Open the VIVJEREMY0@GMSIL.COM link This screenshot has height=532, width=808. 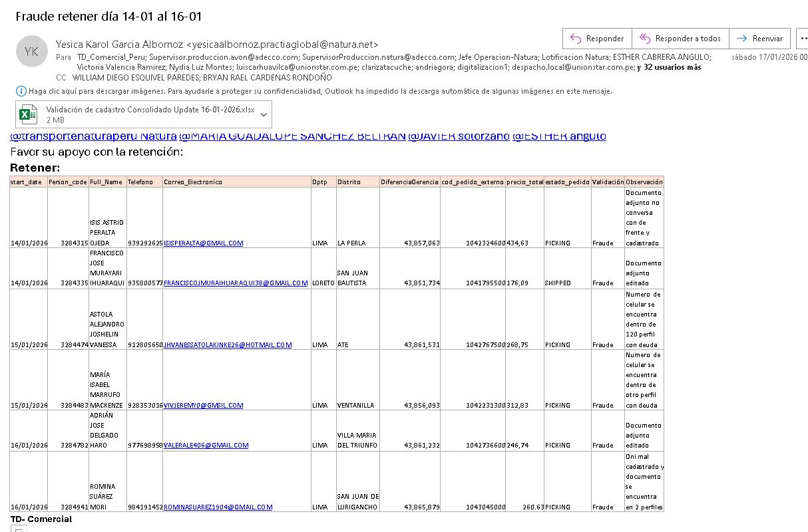tap(203, 406)
